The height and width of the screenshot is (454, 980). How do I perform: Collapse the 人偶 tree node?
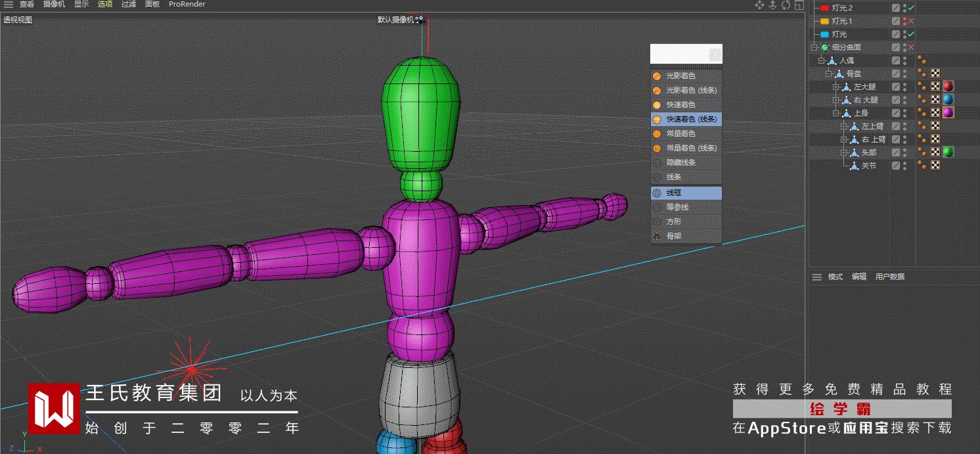(x=822, y=60)
